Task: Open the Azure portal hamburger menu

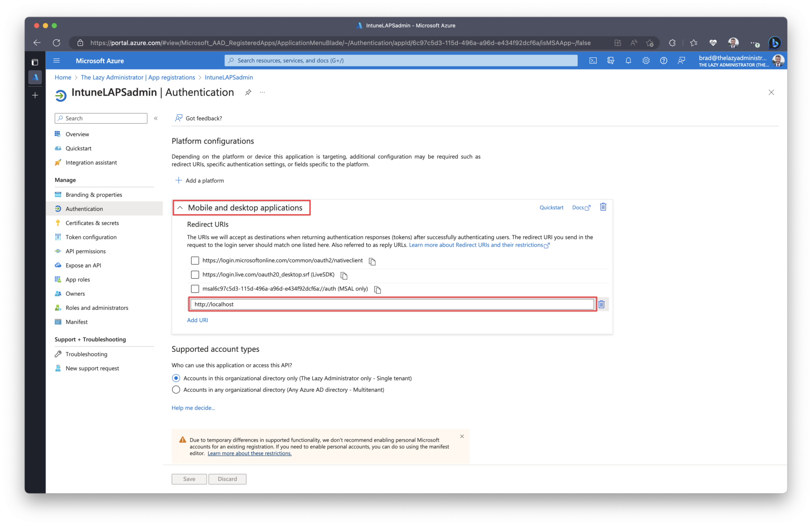Action: pyautogui.click(x=56, y=61)
